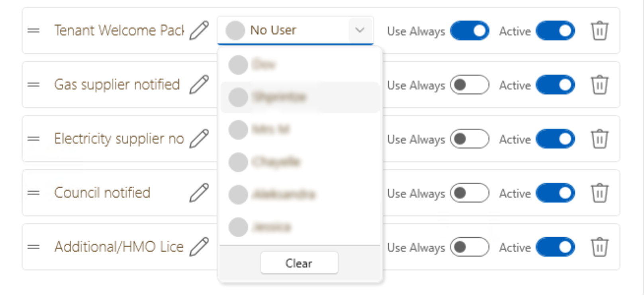
Task: Trash the Additional/HMO Licence row
Action: point(599,247)
